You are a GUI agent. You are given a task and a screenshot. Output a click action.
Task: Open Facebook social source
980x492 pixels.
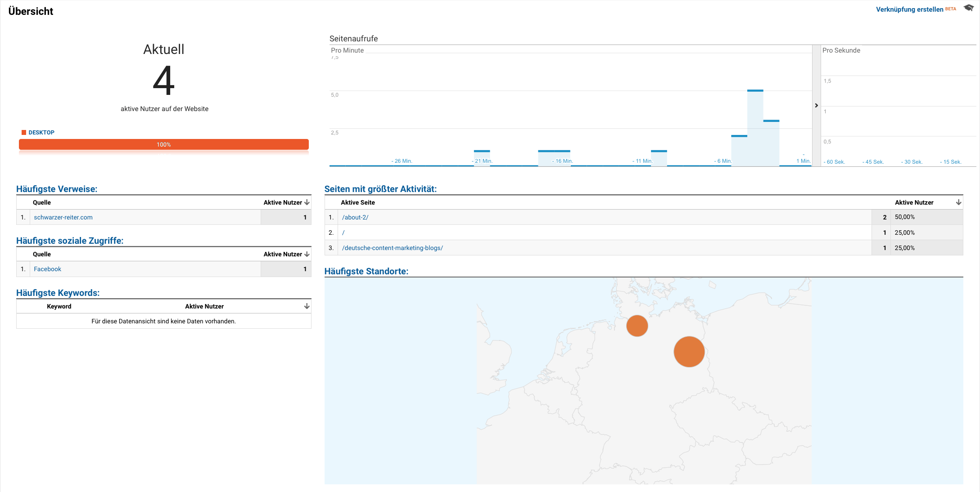[x=47, y=269]
